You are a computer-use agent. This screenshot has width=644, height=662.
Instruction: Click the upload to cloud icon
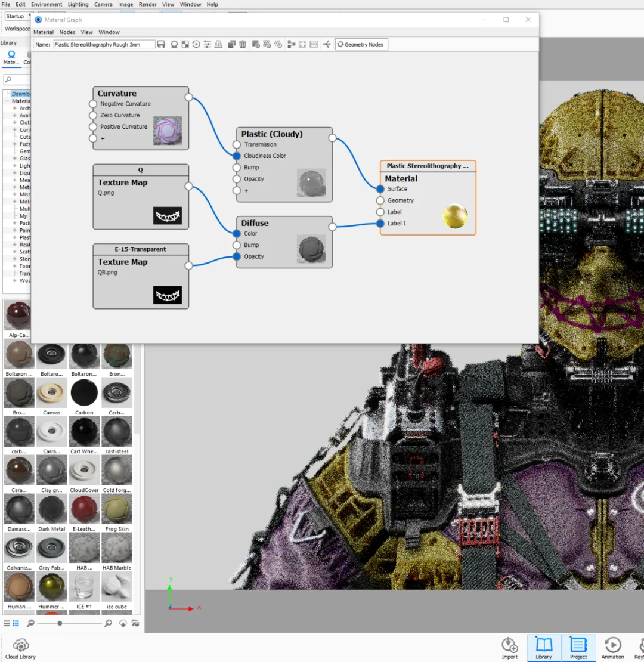[x=123, y=623]
